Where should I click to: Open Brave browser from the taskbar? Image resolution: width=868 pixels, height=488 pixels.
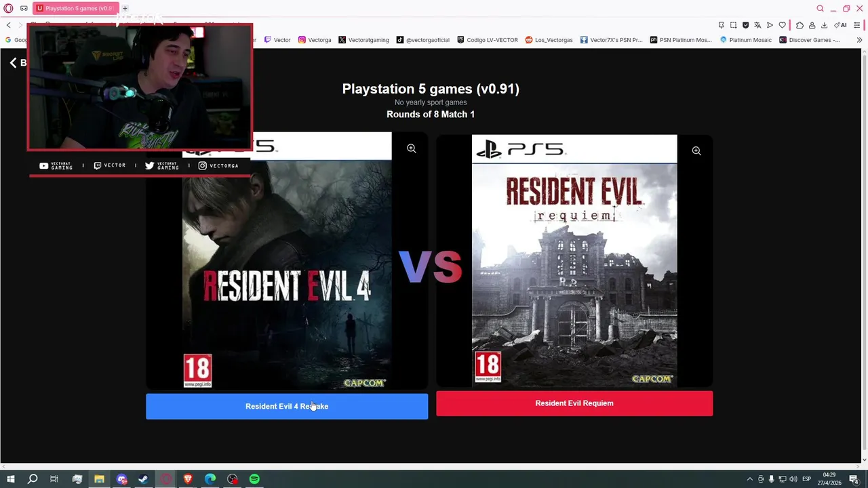pos(188,479)
